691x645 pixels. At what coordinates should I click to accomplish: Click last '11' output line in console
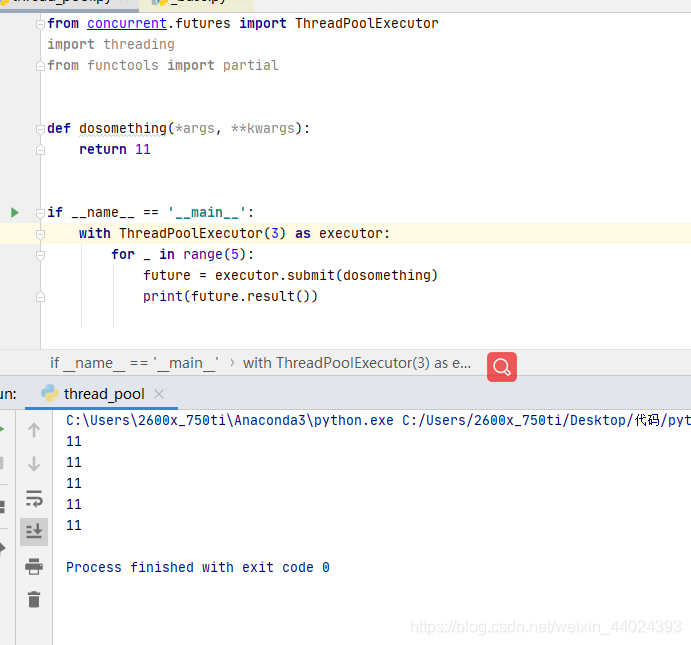coord(74,525)
